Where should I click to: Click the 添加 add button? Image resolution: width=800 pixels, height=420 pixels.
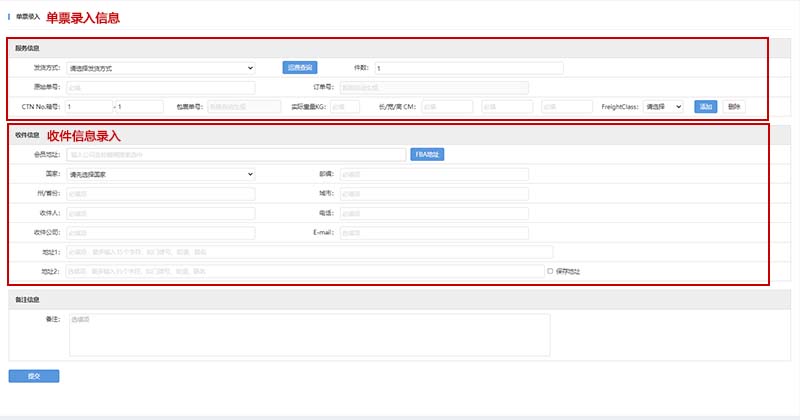click(705, 106)
